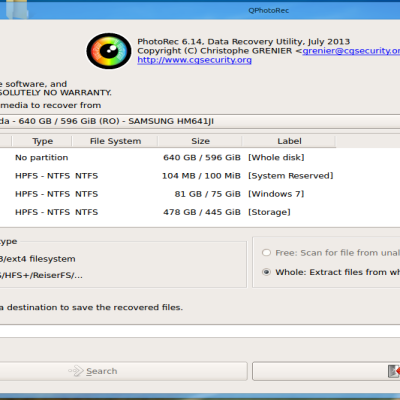Click the File System column header
This screenshot has height=400, width=400.
tap(115, 141)
